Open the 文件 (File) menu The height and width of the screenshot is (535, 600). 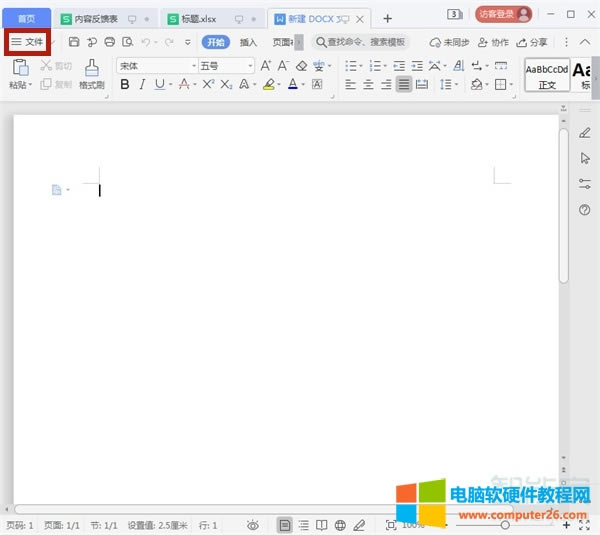27,42
